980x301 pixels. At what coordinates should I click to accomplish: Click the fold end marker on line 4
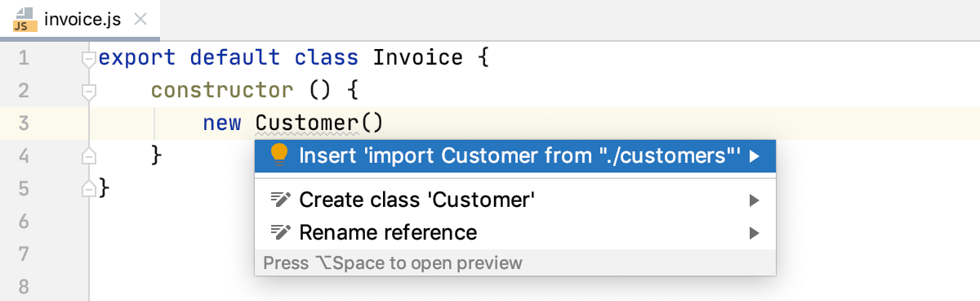[x=89, y=155]
